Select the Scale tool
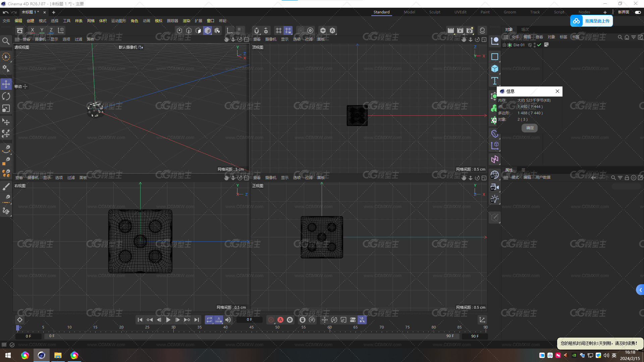644x362 pixels. (x=6, y=109)
